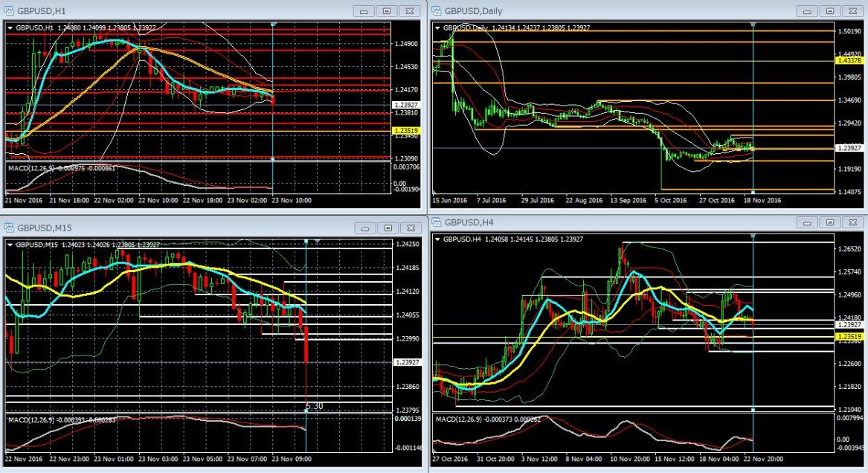The height and width of the screenshot is (473, 868).
Task: Maximize the GBPUSD,M15 chart window
Action: point(387,228)
